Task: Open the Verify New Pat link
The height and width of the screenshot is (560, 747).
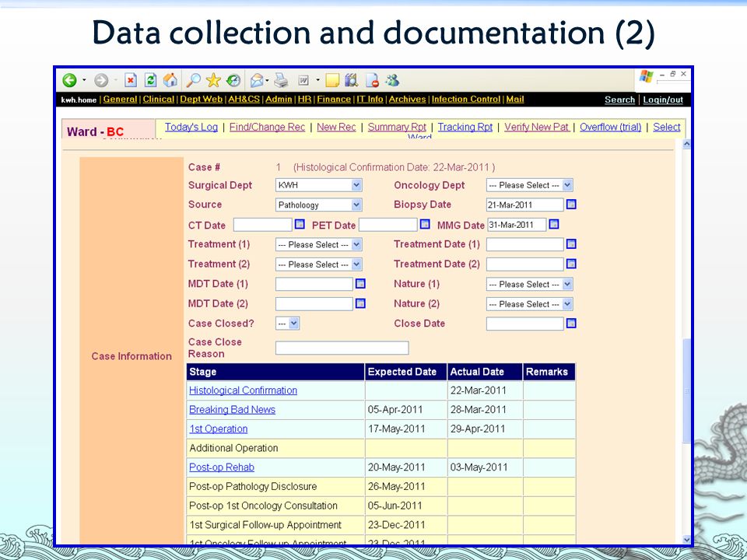Action: click(537, 127)
